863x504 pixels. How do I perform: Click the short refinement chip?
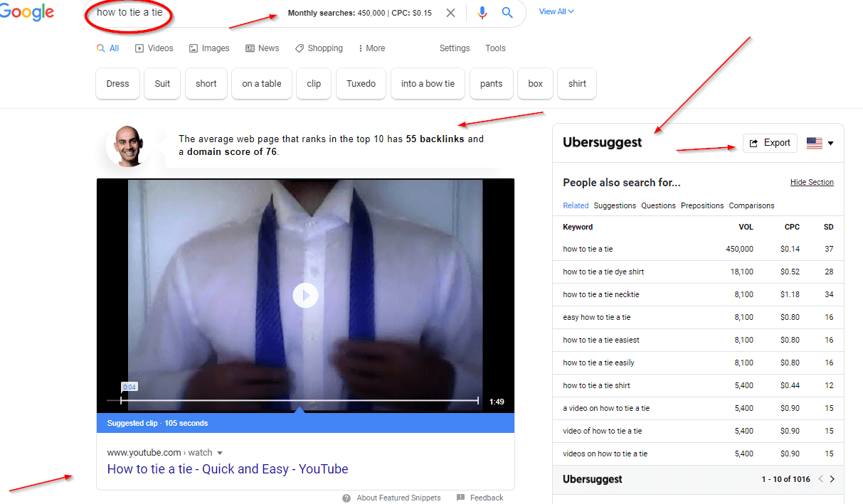[x=206, y=83]
